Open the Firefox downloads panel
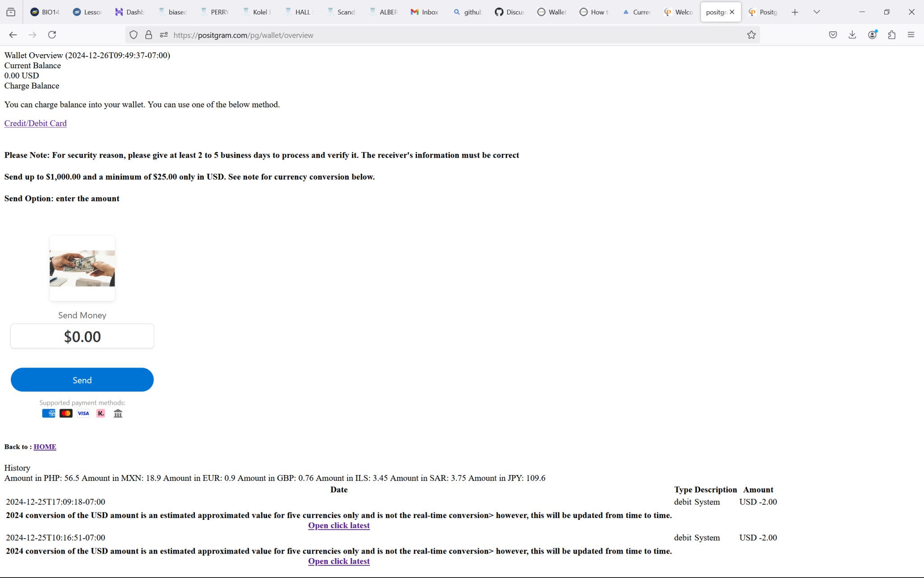Viewport: 924px width, 578px height. click(x=852, y=35)
